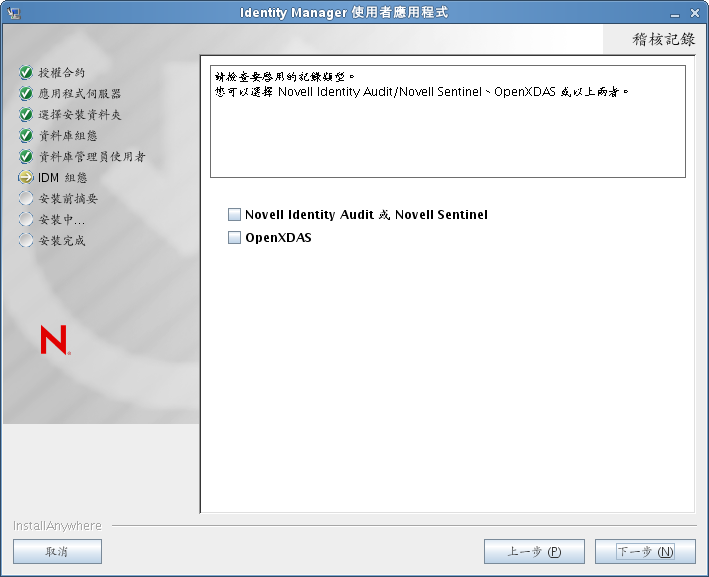Click the green check icon beside 選擇安裝資料夾

point(26,114)
